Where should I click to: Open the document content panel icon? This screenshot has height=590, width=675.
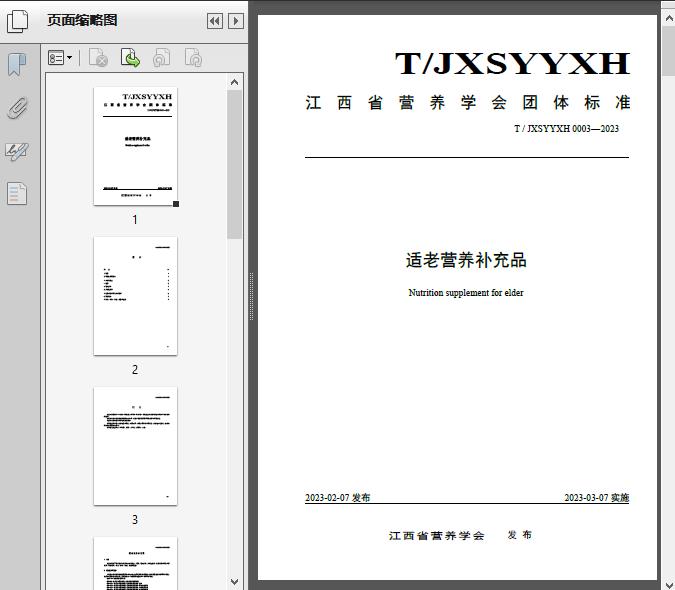point(17,193)
